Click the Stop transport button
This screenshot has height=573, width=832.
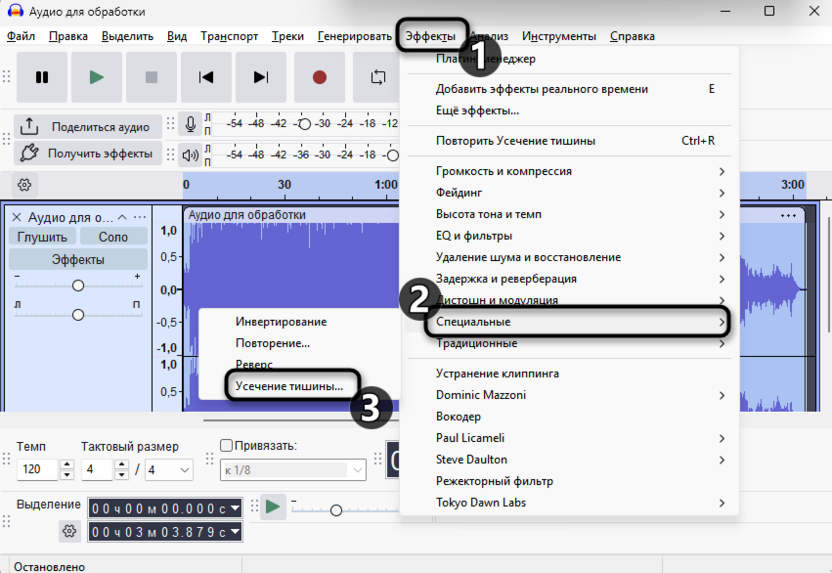pyautogui.click(x=151, y=77)
